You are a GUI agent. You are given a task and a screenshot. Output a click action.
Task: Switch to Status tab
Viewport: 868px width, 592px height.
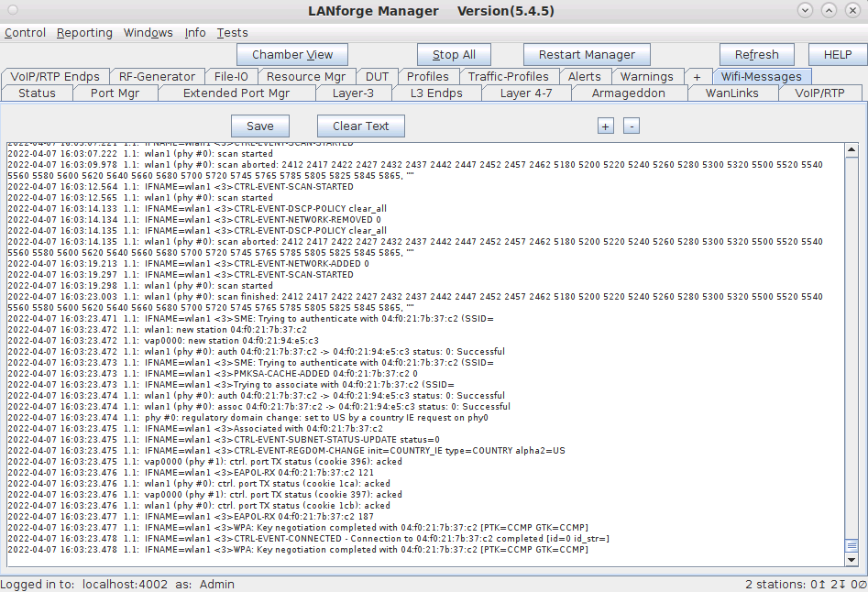point(37,93)
